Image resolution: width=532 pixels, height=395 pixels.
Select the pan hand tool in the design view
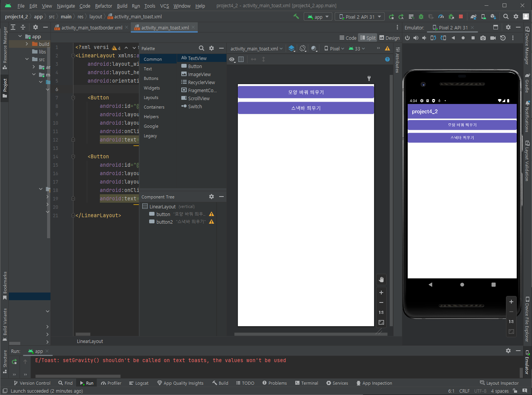pos(381,280)
